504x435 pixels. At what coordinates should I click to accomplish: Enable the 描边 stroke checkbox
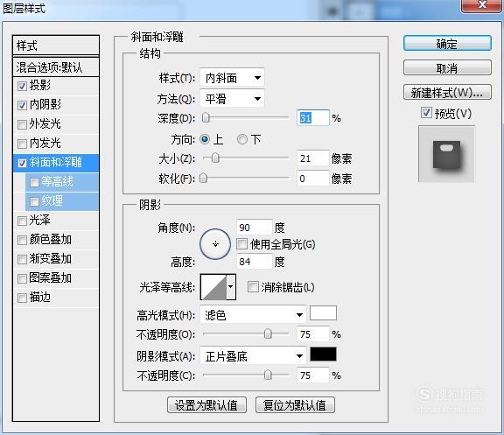[22, 298]
